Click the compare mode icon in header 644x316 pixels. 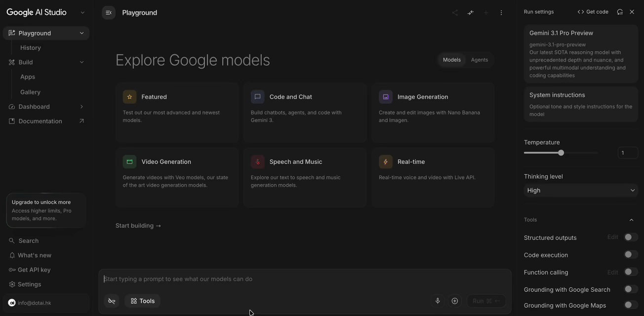click(x=471, y=13)
